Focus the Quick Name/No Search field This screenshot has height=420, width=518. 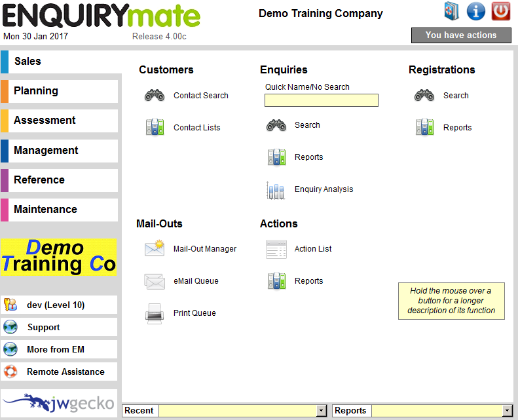(x=322, y=100)
